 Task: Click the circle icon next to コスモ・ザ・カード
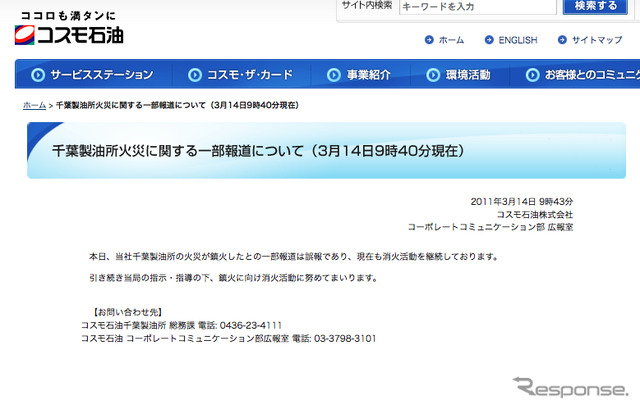point(195,75)
